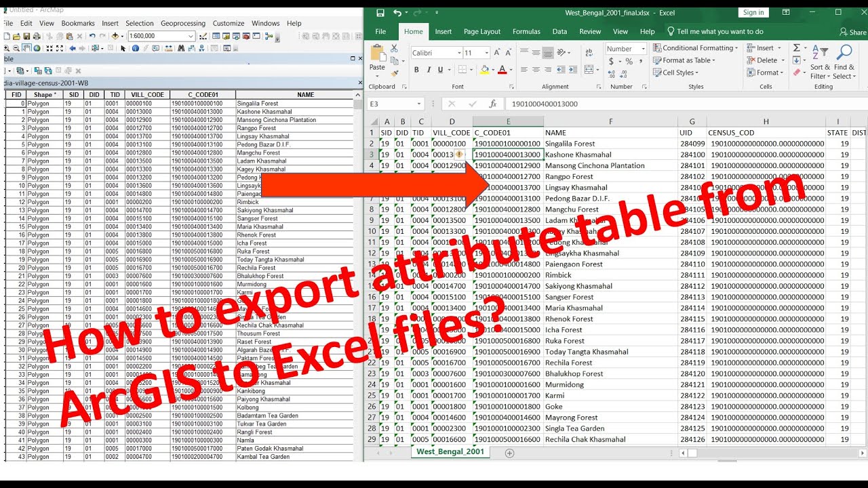Open Find & Select menu

(x=844, y=62)
